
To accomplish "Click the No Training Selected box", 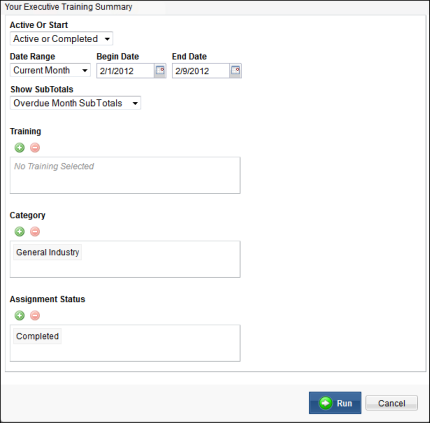I will pyautogui.click(x=125, y=175).
